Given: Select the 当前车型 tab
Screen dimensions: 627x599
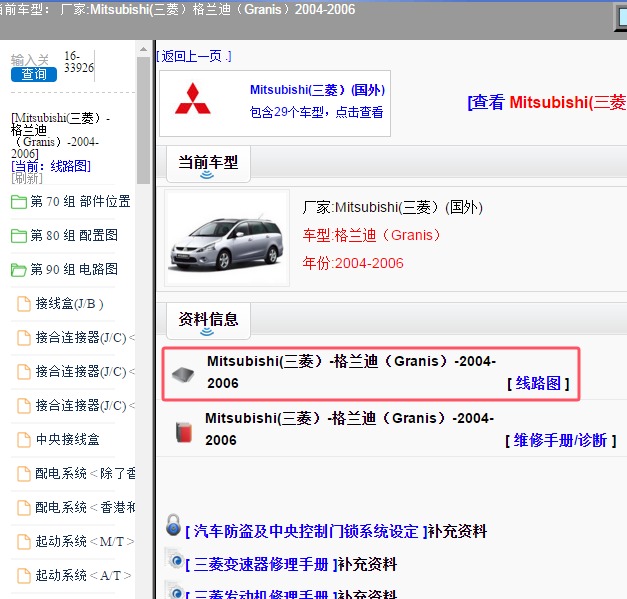Looking at the screenshot, I should coord(208,163).
